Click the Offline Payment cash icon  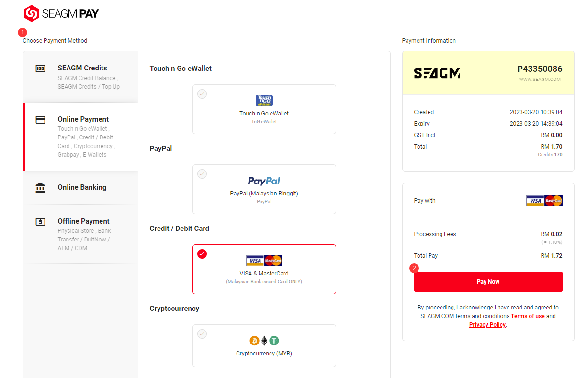(41, 222)
